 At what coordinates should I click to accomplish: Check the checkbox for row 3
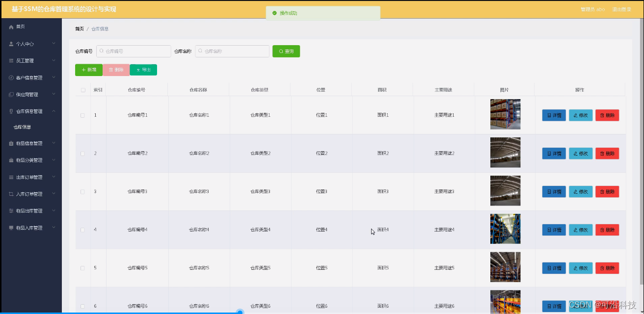point(82,191)
